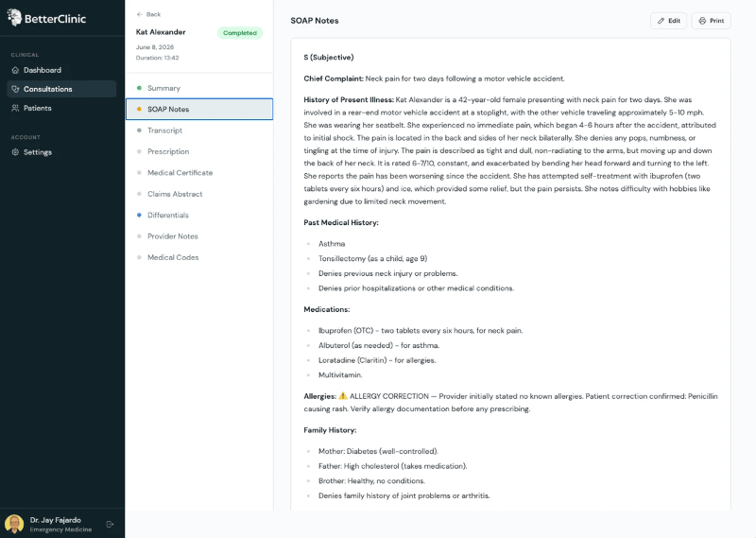Click the pencil icon on Edit button

point(661,21)
